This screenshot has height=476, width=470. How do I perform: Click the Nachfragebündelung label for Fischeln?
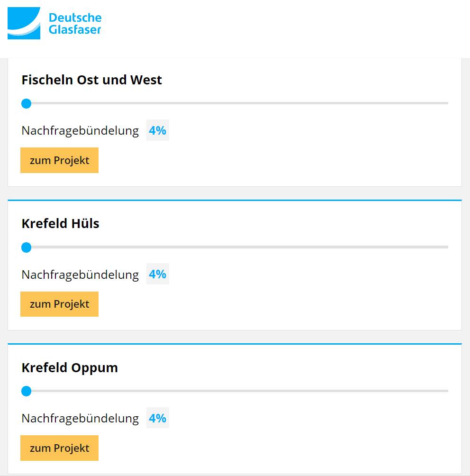tap(80, 130)
